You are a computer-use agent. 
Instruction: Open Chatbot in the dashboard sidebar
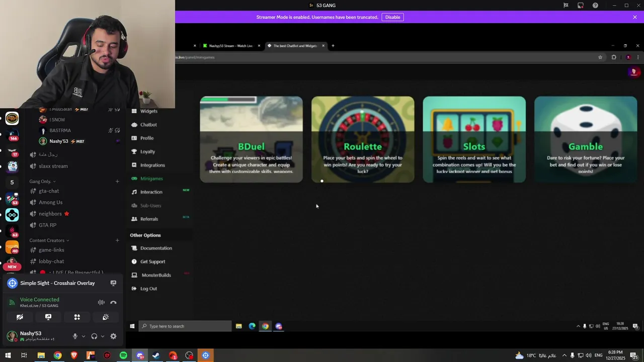[148, 125]
